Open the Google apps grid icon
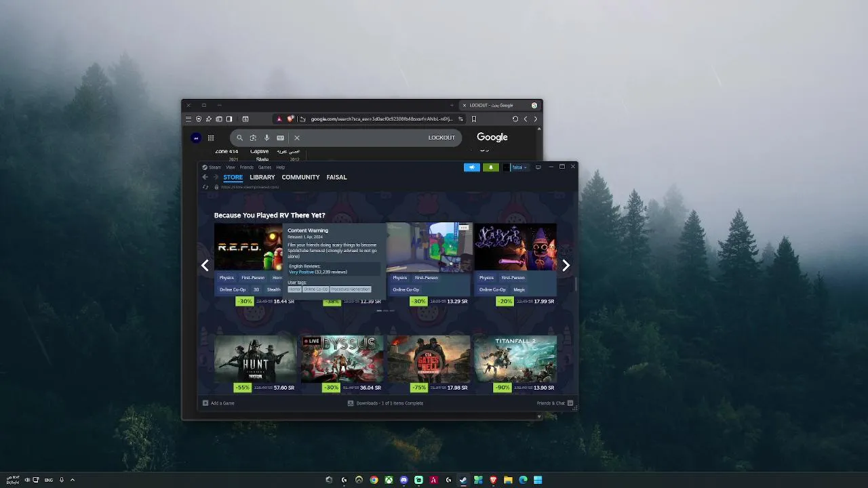The width and height of the screenshot is (868, 488). pos(211,138)
